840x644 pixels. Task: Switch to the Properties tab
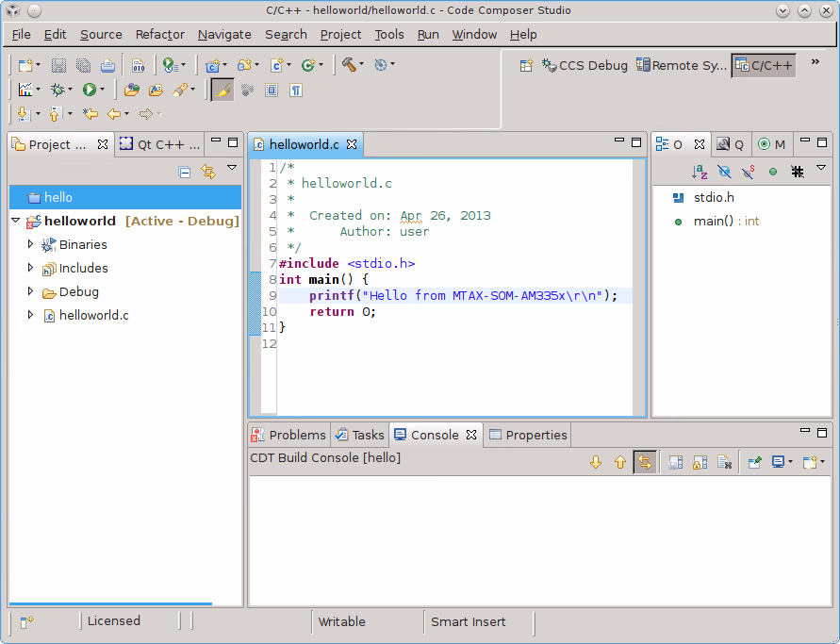528,435
